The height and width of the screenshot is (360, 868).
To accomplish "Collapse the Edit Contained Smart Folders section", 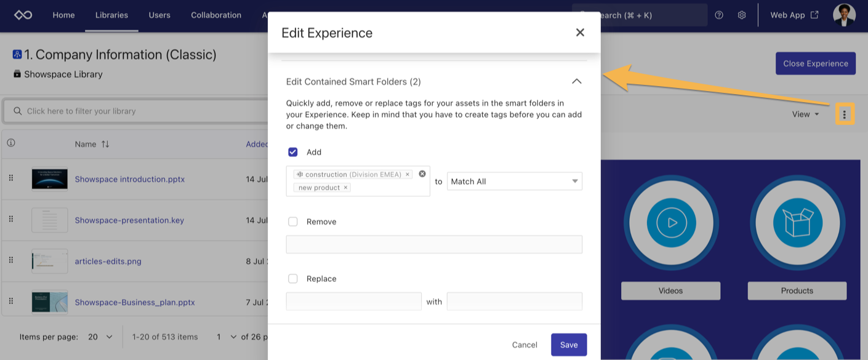I will pos(577,81).
